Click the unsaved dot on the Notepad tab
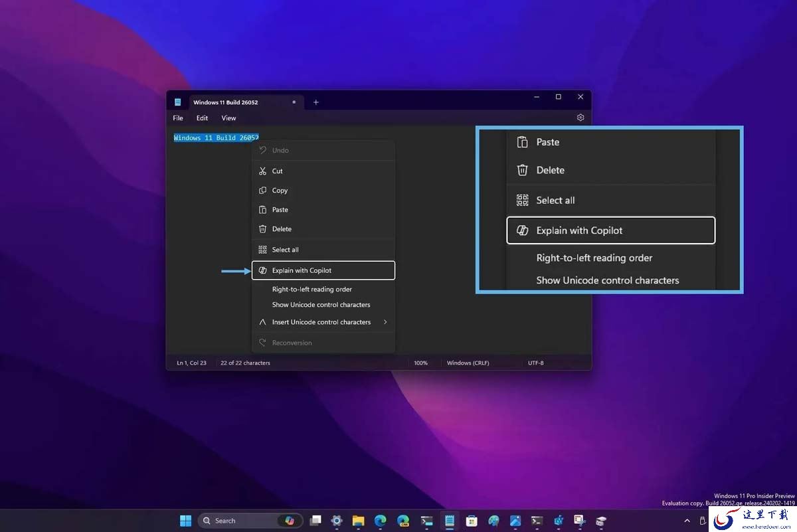 tap(294, 102)
